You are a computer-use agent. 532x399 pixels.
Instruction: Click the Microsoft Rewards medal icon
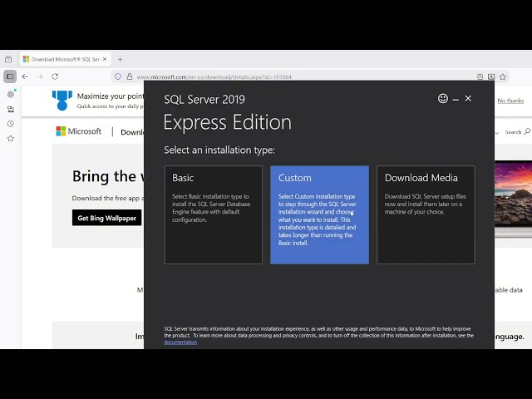click(x=62, y=101)
